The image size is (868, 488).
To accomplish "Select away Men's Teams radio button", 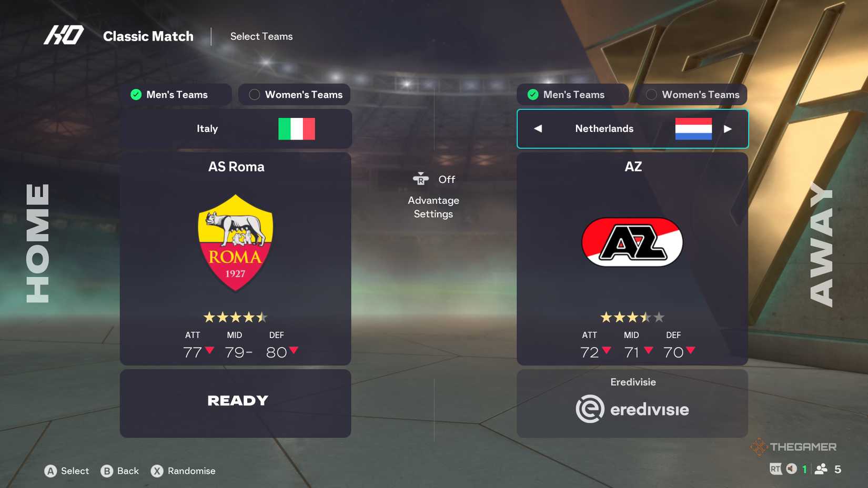I will [x=533, y=95].
